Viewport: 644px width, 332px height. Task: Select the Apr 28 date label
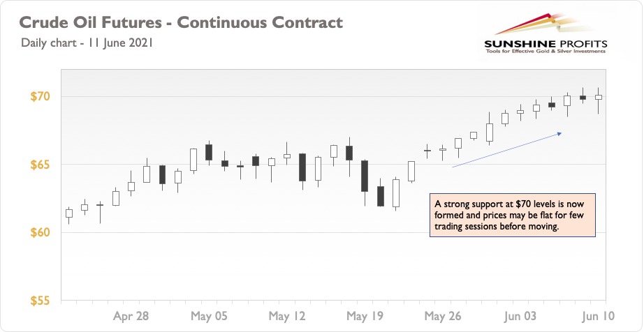(x=131, y=317)
